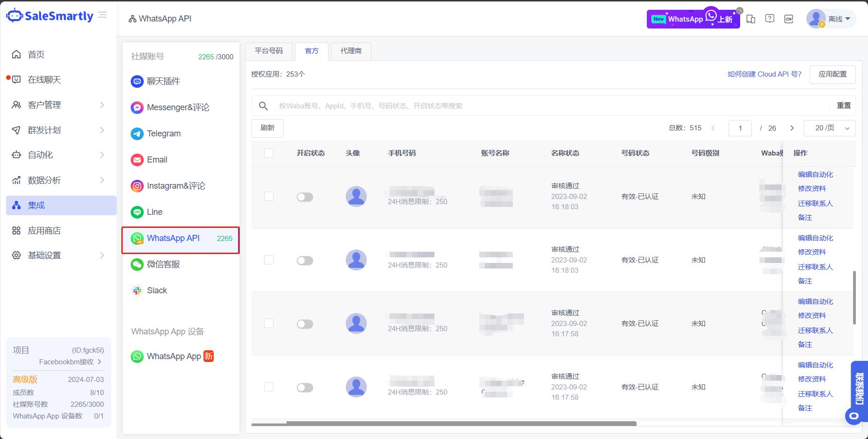The width and height of the screenshot is (868, 439).
Task: Open the 20/页 page size dropdown
Action: pyautogui.click(x=830, y=128)
